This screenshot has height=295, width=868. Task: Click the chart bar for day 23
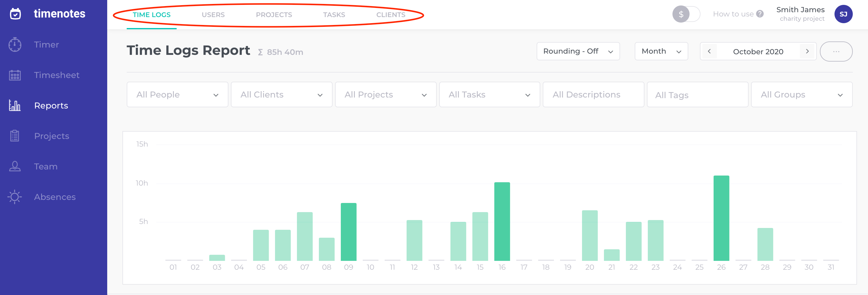coord(655,240)
